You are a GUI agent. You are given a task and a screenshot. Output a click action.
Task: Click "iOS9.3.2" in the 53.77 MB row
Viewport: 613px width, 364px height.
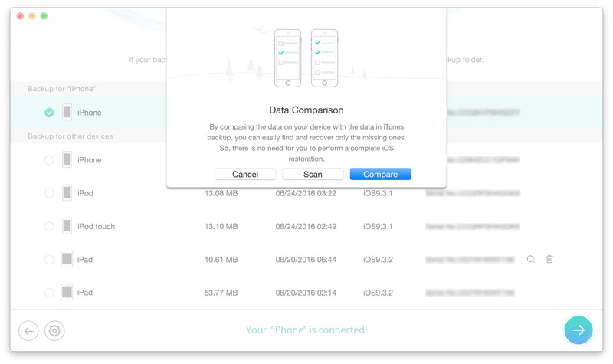[x=378, y=293]
